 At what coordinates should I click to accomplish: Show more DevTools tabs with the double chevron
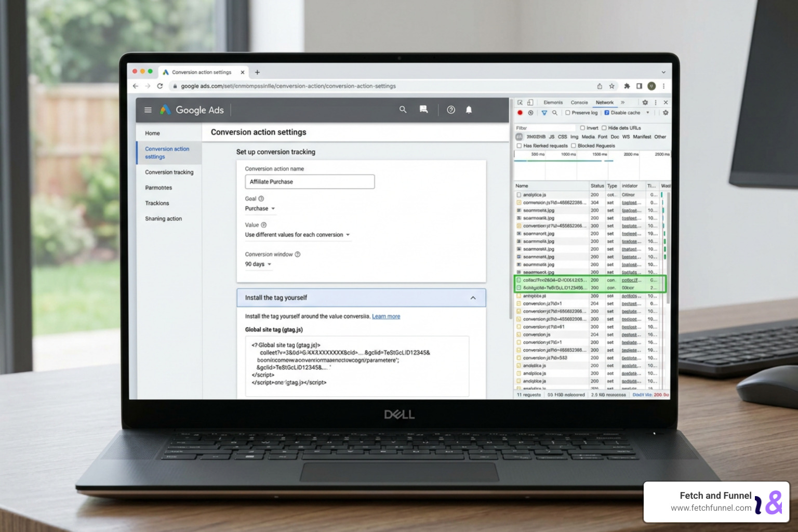coord(622,102)
